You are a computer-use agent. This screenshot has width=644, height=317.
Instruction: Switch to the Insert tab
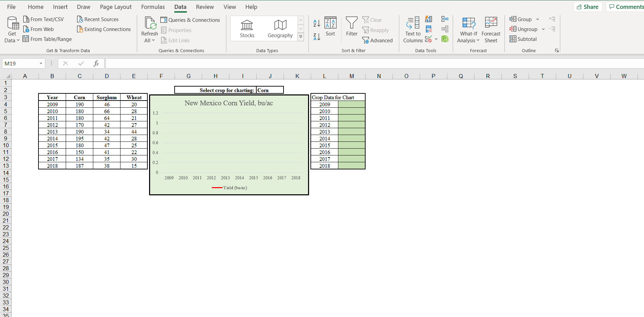point(60,7)
